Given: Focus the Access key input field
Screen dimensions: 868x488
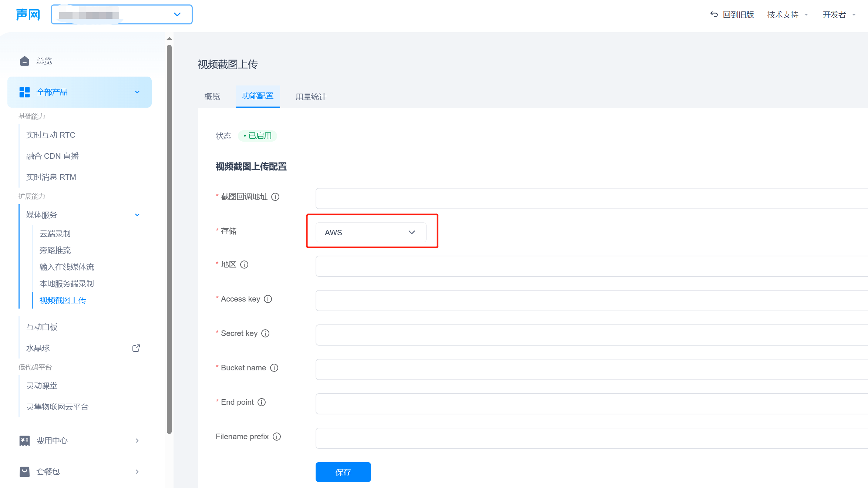Looking at the screenshot, I should 592,300.
